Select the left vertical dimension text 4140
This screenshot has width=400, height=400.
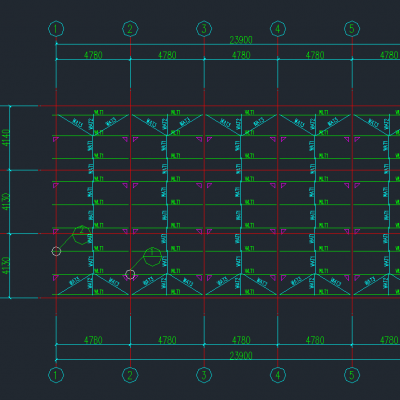pos(6,138)
